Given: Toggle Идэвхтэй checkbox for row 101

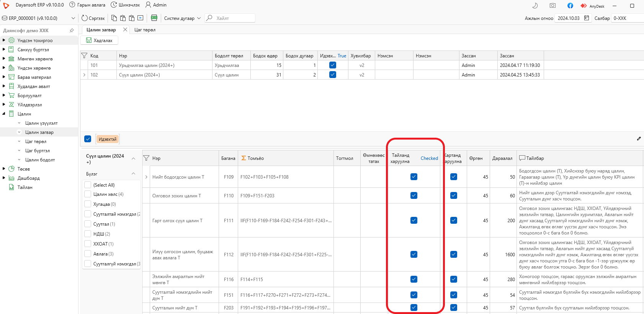Looking at the screenshot, I should [x=333, y=65].
